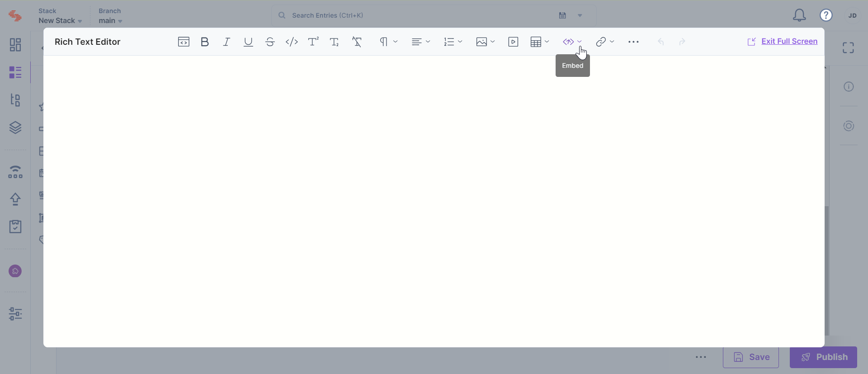Open the Settings sliders icon in sidebar
This screenshot has width=868, height=374.
click(15, 313)
